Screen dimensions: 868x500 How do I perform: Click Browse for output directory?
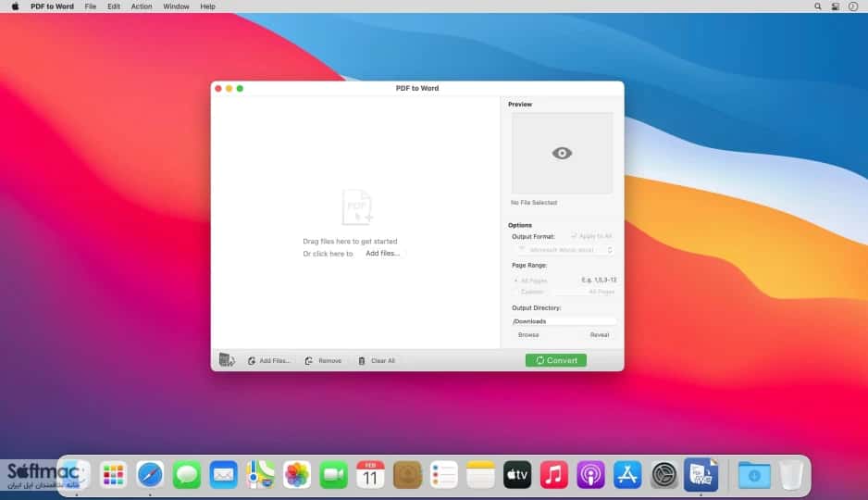pyautogui.click(x=528, y=335)
